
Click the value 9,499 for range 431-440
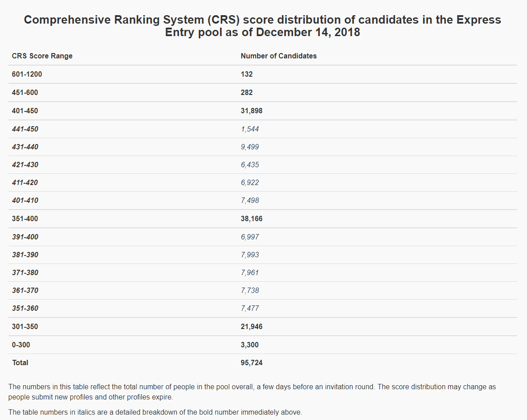250,147
